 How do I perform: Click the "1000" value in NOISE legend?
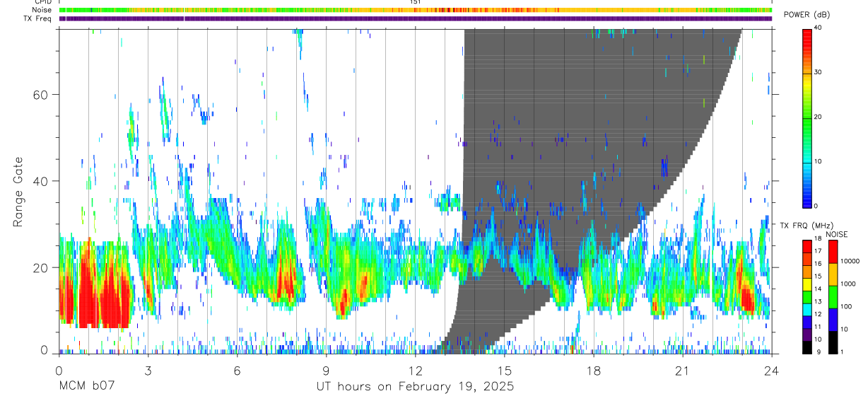[850, 284]
